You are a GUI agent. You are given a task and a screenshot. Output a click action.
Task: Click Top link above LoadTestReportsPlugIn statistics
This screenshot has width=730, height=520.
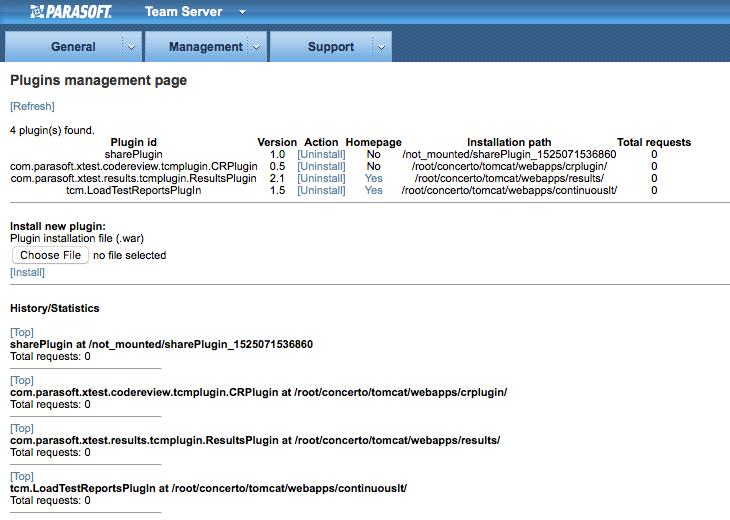22,476
